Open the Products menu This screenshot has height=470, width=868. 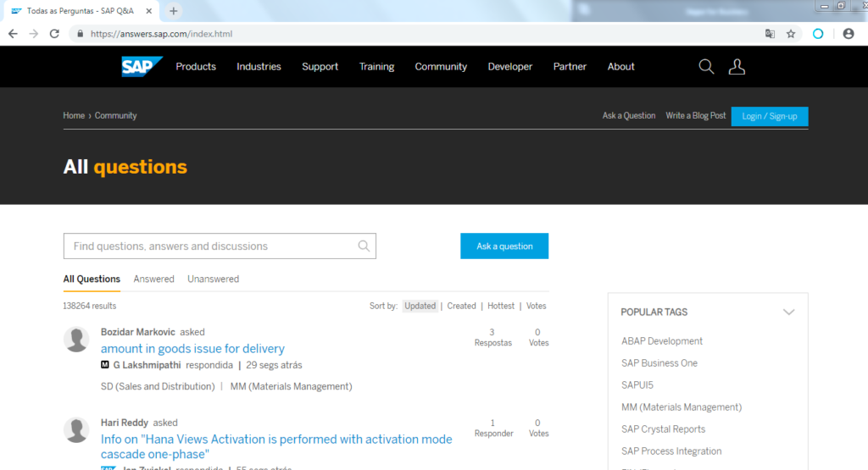click(196, 66)
